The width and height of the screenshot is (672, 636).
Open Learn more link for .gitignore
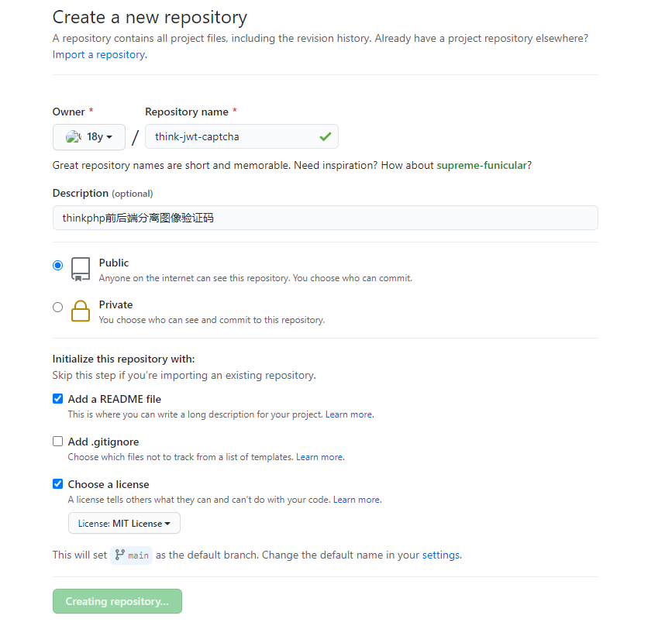click(x=319, y=457)
